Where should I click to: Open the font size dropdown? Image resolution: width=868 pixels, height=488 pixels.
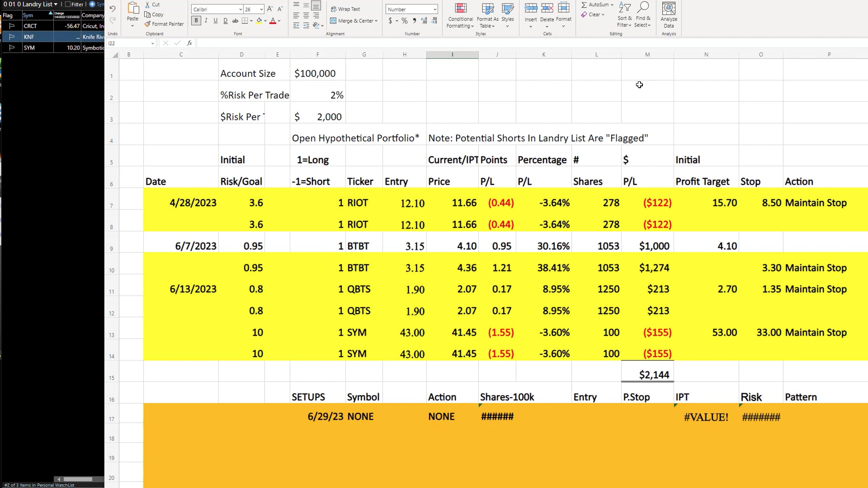click(261, 9)
